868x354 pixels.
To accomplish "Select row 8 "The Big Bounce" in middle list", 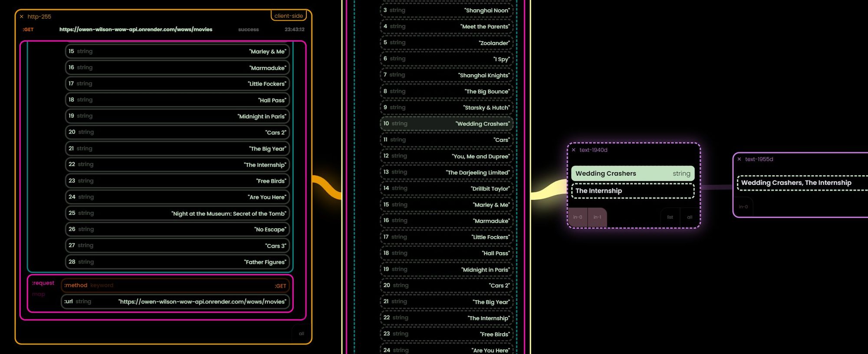I will click(447, 91).
